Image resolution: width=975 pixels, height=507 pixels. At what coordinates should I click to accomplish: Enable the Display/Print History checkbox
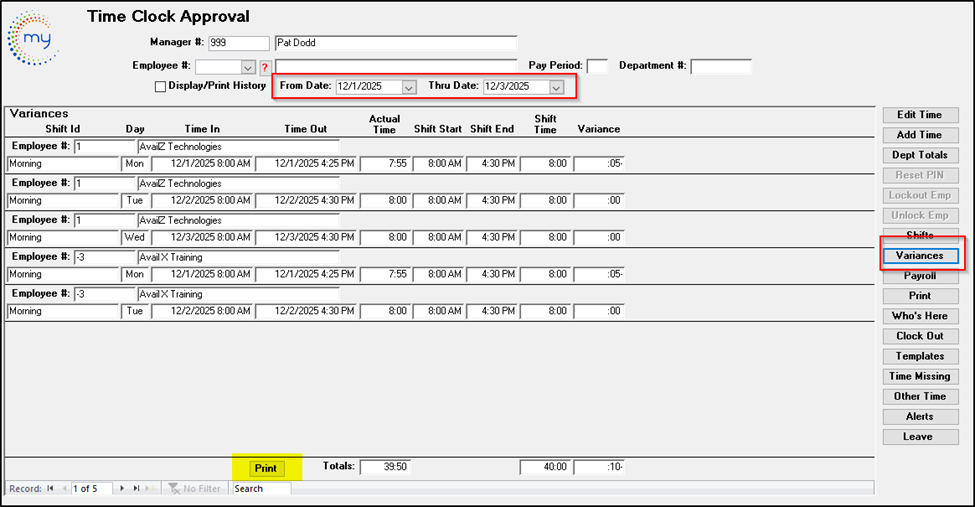(160, 87)
